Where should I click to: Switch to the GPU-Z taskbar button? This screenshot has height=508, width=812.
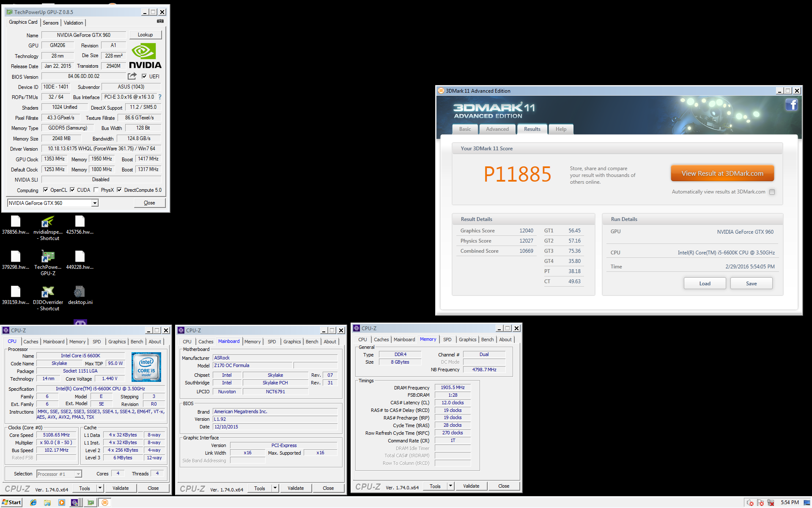(x=91, y=502)
